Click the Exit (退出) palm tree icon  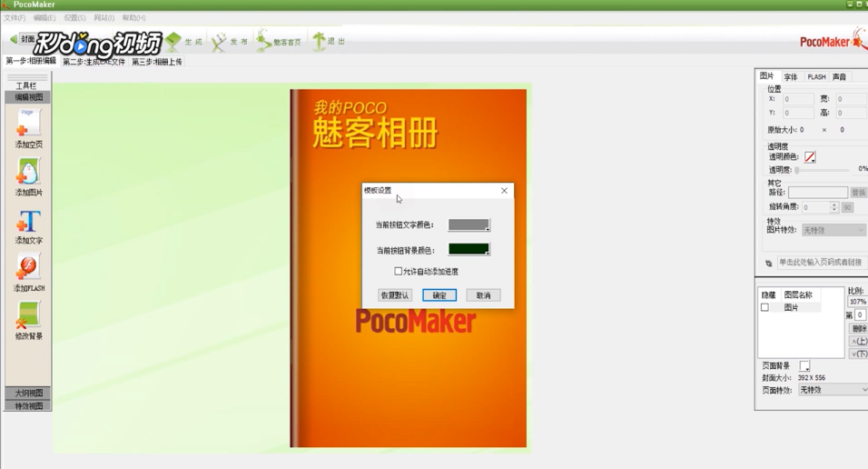pos(319,41)
